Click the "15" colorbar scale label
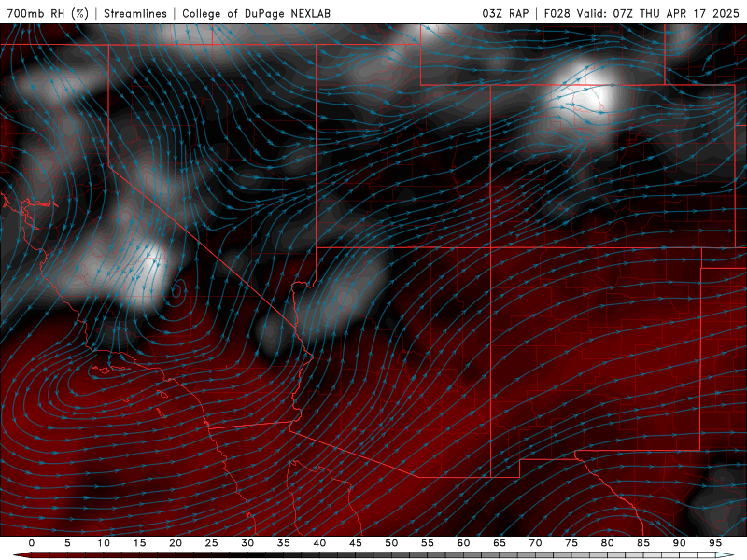The image size is (747, 560). coord(139,543)
